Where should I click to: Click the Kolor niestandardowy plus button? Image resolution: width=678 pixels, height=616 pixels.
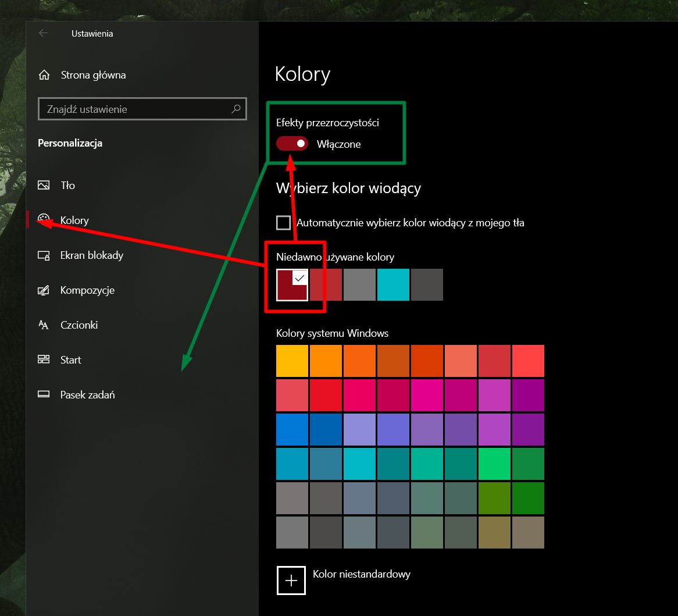291,580
